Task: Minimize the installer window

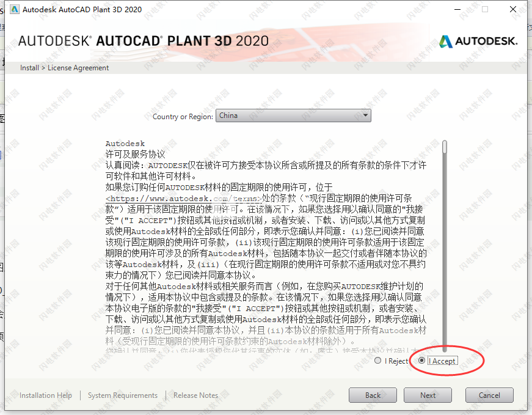Action: click(457, 9)
